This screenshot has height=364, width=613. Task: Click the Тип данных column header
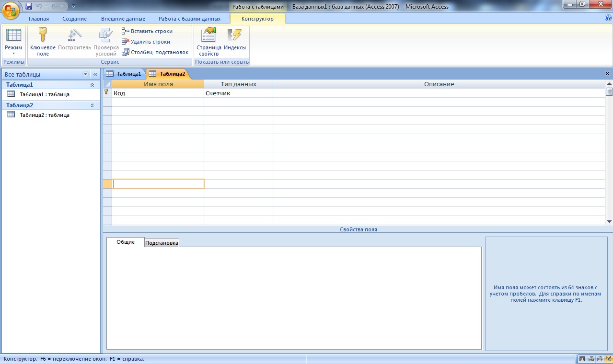pos(238,84)
